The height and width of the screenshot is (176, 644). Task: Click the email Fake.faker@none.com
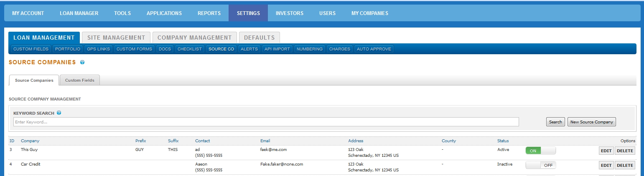(x=282, y=164)
